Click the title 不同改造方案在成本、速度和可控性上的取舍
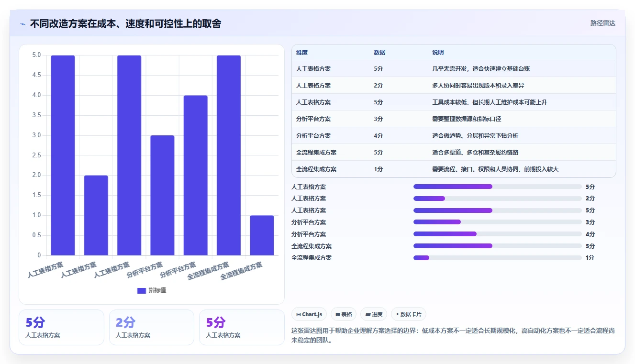635x364 pixels. [125, 24]
